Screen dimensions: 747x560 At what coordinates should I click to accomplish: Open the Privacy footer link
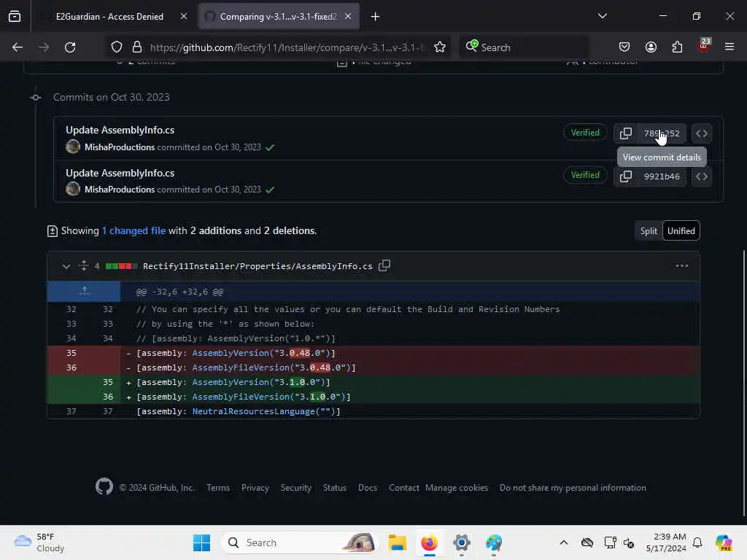pyautogui.click(x=255, y=488)
